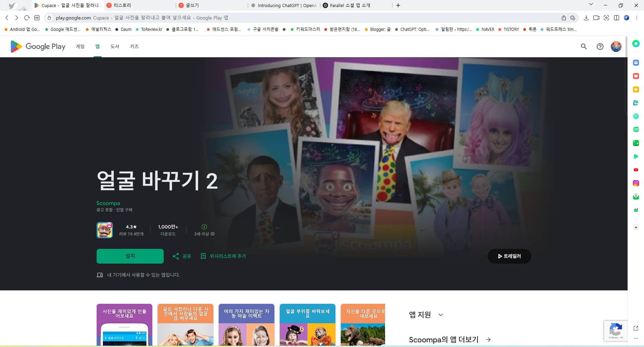Open bookmarks star icon in the sidebar

[636, 89]
